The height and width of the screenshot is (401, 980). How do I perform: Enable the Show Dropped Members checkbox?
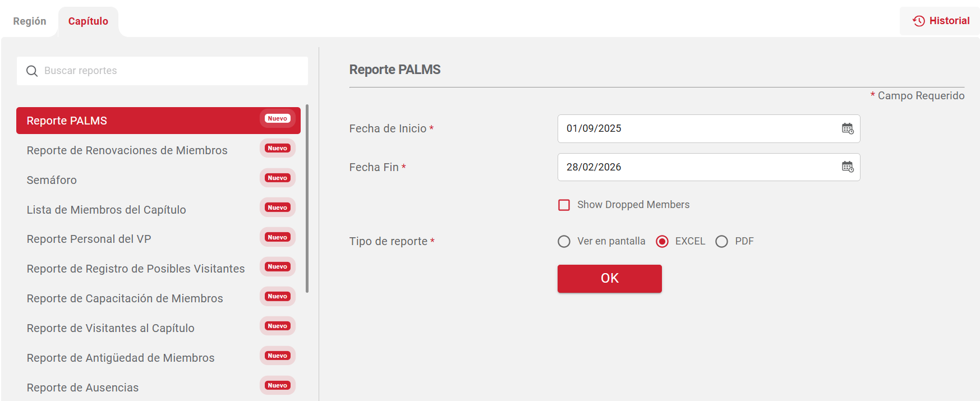564,205
